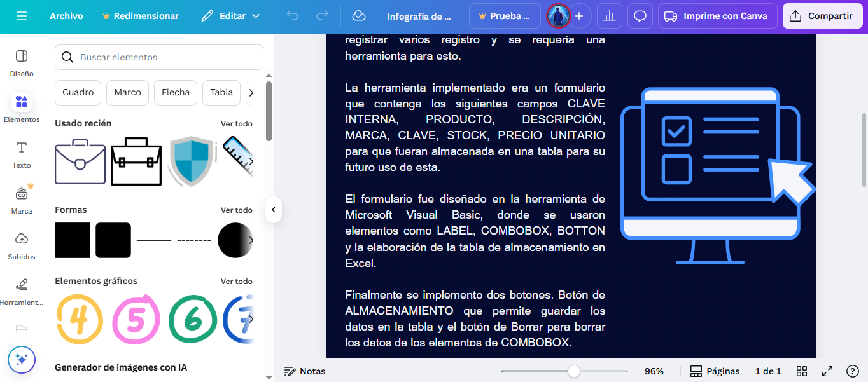Click the Buscar elementos search field

158,57
